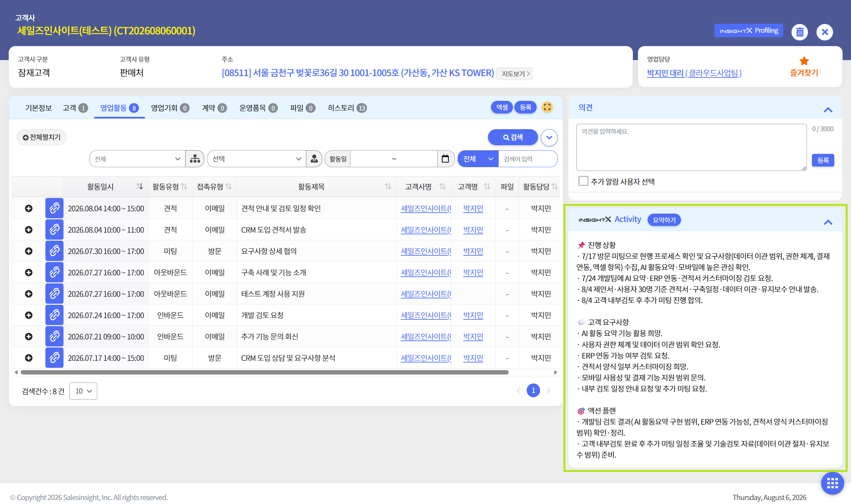851x504 pixels.
Task: Expand more search options round chevron button
Action: (x=549, y=137)
